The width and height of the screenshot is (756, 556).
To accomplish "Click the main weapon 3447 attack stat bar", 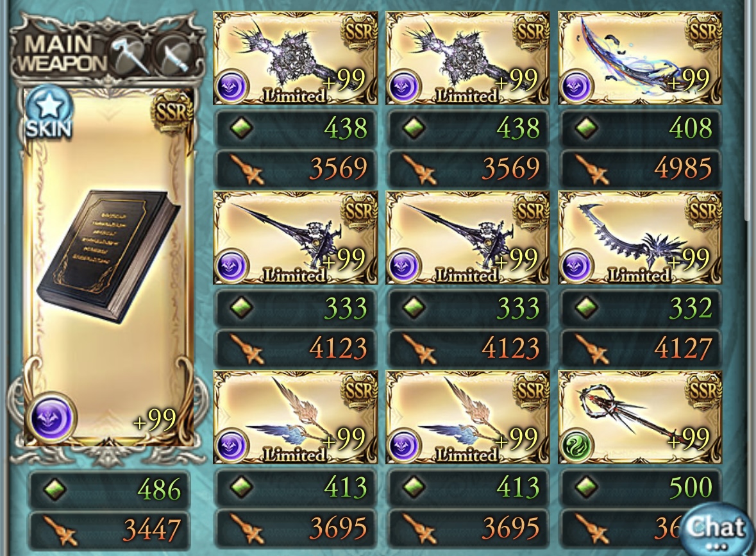I will click(110, 530).
